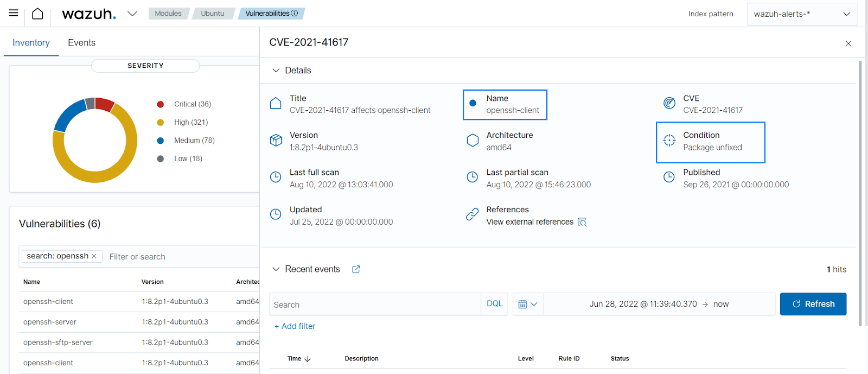The height and width of the screenshot is (374, 868).
Task: Click the Description column header
Action: click(361, 359)
